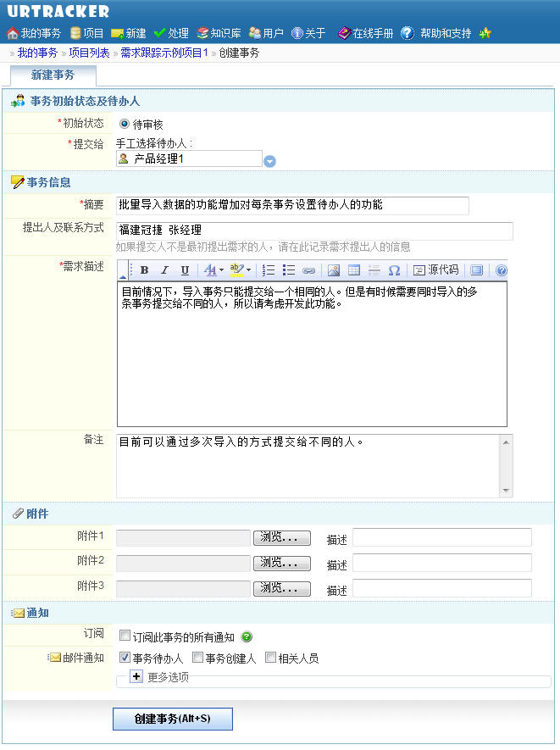560x750 pixels.
Task: Insert horizontal line in editor
Action: coord(374,270)
